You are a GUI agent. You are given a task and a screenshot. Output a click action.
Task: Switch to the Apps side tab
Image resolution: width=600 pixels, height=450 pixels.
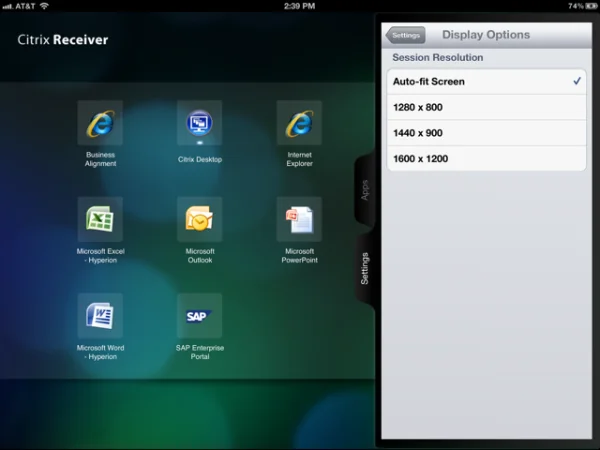(x=365, y=190)
